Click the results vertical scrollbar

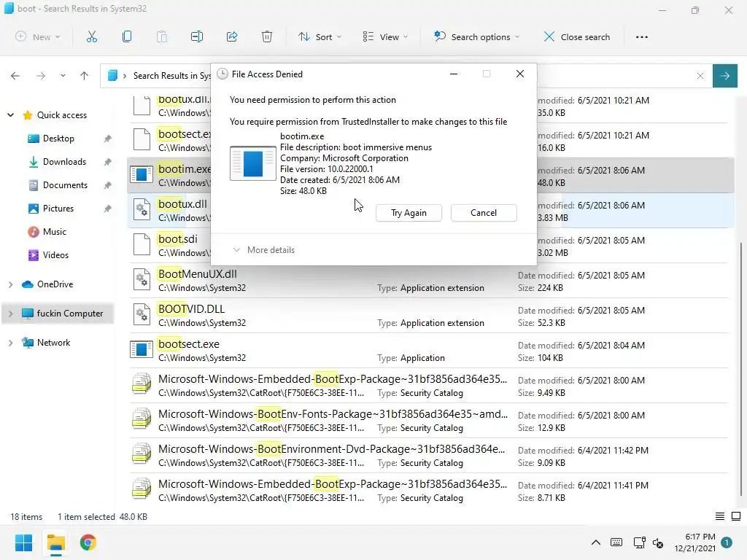point(741,370)
